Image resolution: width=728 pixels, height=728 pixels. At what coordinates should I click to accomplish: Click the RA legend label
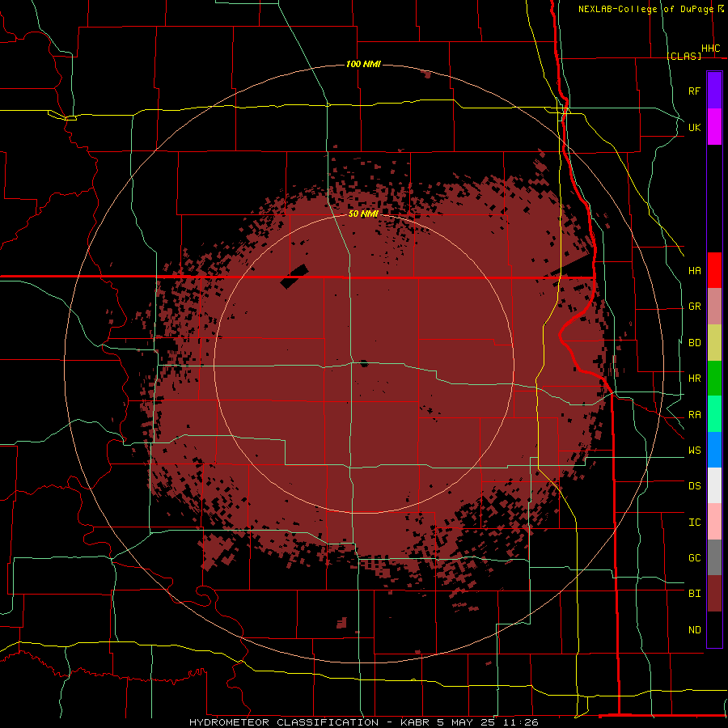click(x=694, y=415)
